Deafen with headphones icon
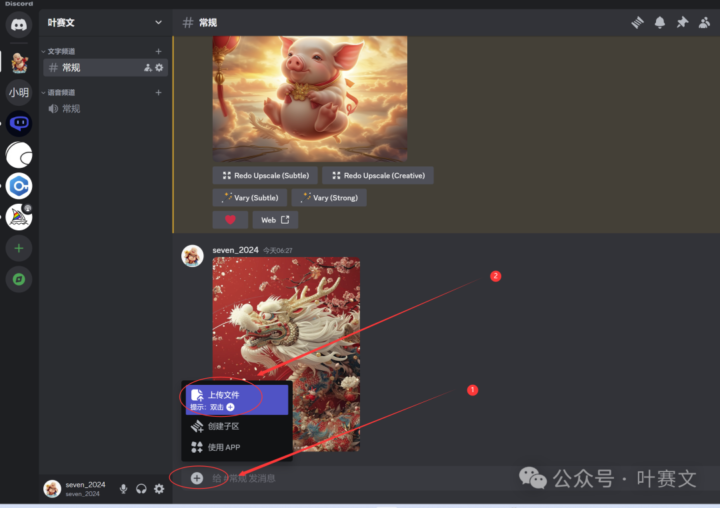Viewport: 720px width, 508px height. pyautogui.click(x=141, y=489)
